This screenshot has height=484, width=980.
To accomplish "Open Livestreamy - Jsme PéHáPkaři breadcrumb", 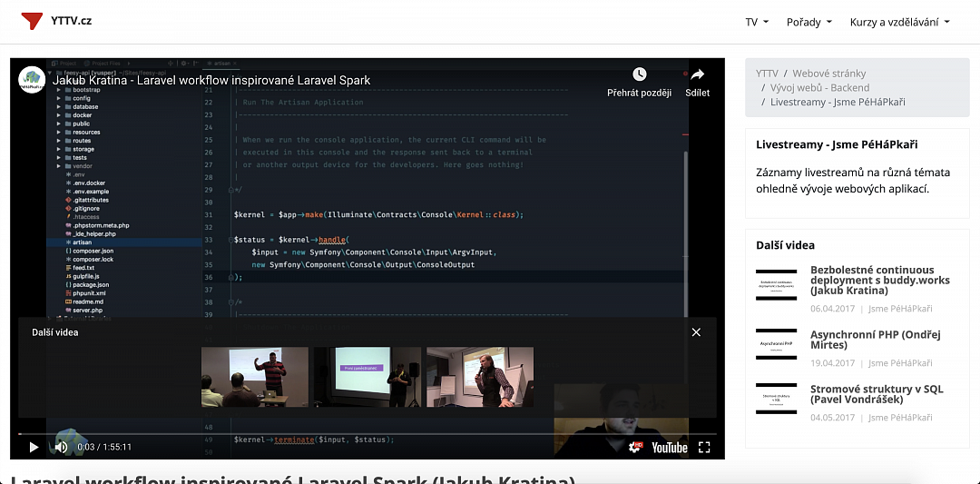I will click(838, 102).
